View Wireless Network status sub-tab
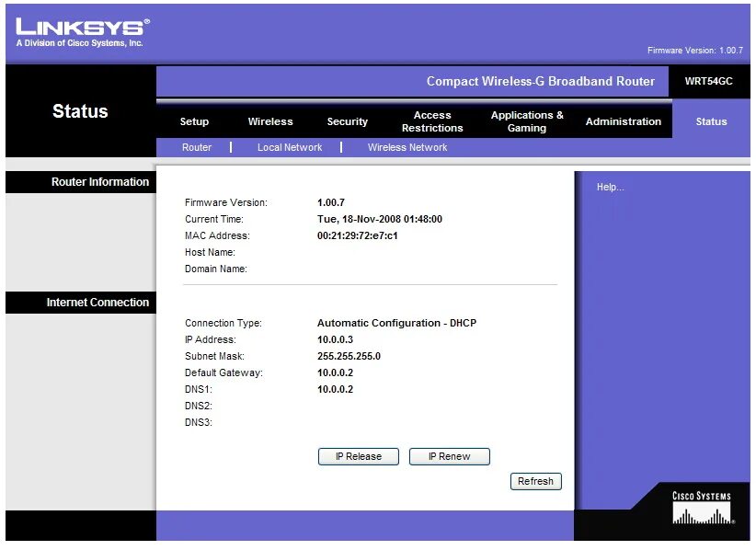Image resolution: width=756 pixels, height=550 pixels. click(x=407, y=147)
